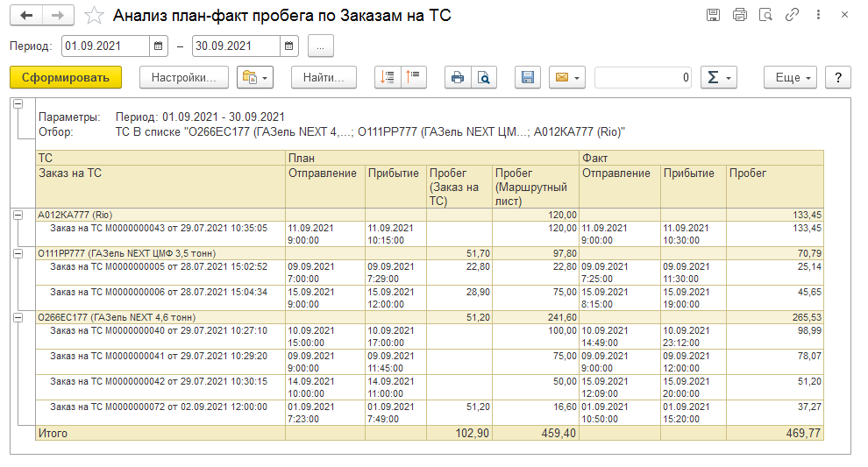Open the send by email dropdown
868x467 pixels.
566,77
